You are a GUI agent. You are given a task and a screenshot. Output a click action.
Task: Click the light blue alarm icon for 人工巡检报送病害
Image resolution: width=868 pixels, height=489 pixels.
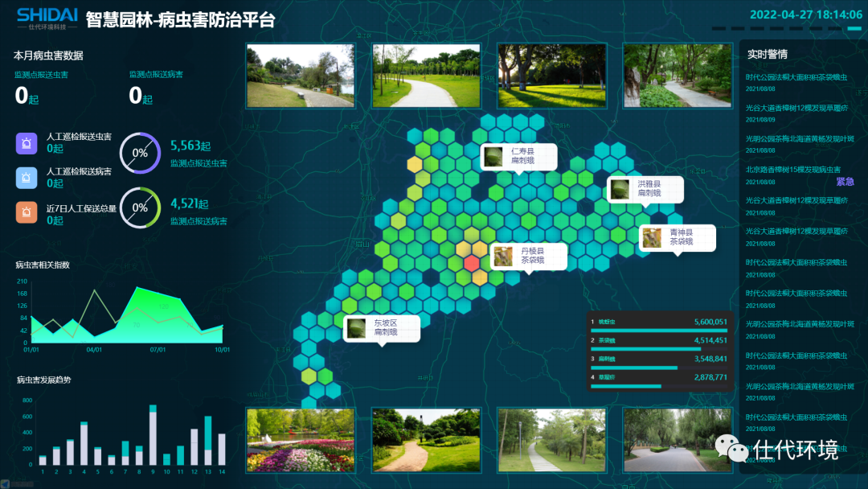27,177
